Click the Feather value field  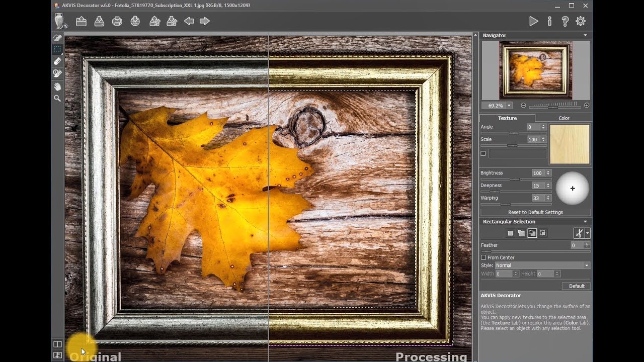(x=577, y=245)
